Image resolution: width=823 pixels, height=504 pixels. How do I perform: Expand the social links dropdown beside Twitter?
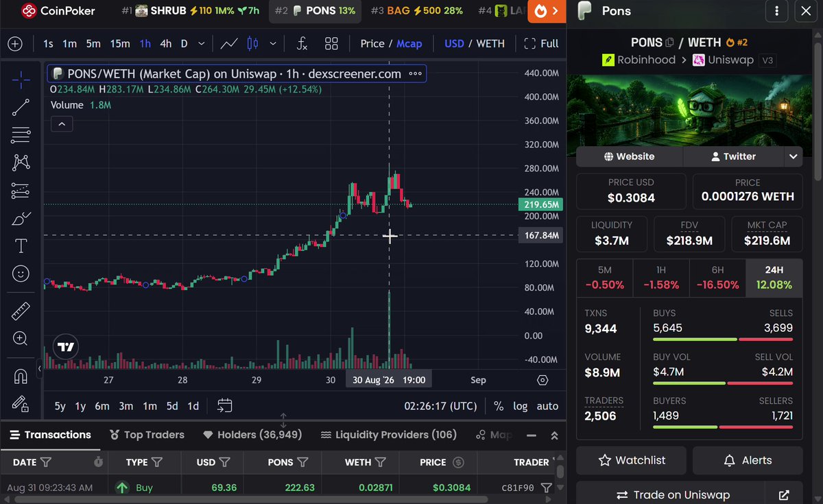click(x=794, y=156)
